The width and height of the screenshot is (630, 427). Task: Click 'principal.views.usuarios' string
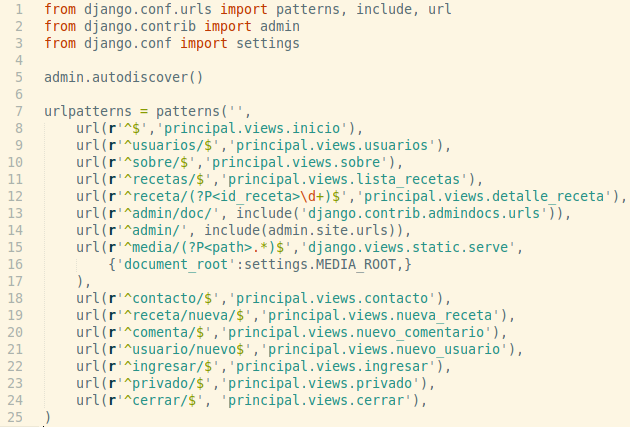[332, 145]
